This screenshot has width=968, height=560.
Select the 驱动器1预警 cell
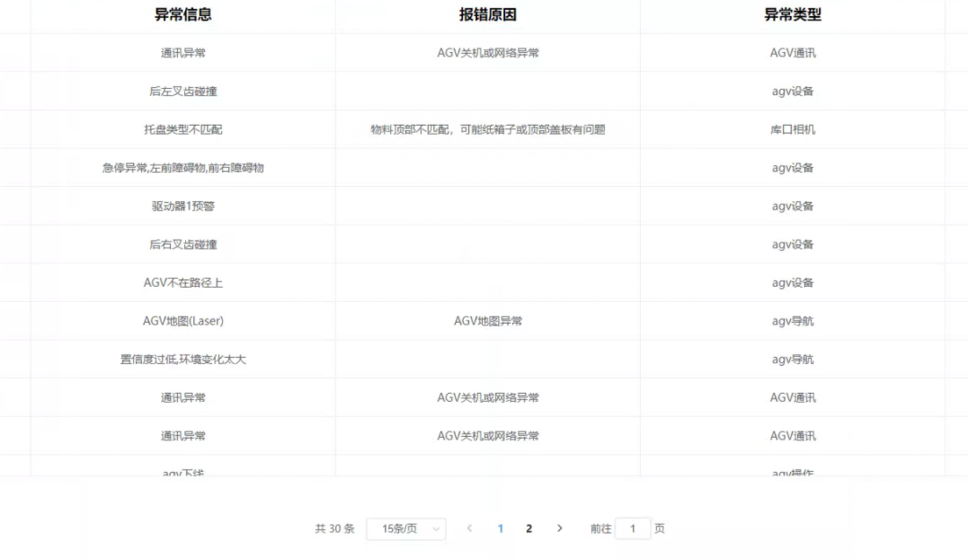[183, 207]
